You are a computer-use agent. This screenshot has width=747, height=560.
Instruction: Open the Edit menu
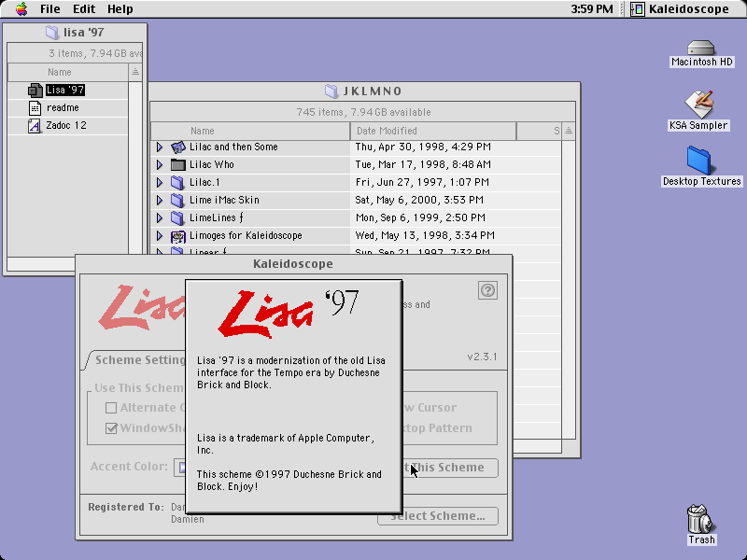(84, 9)
